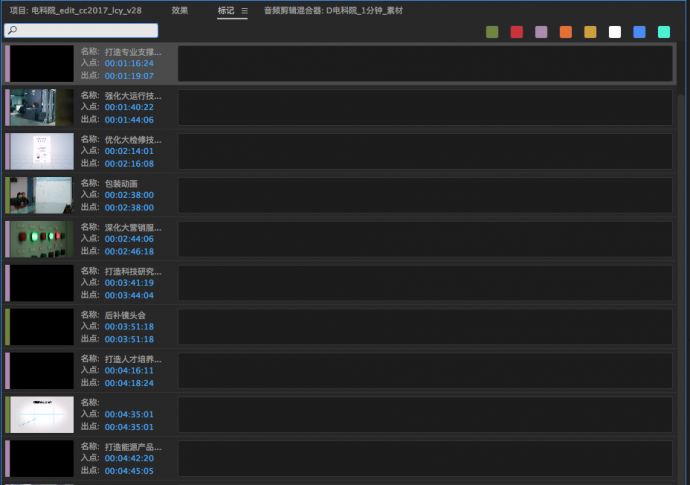This screenshot has width=690, height=485.
Task: Click in-point value 00:02:44:06
Action: click(x=129, y=239)
